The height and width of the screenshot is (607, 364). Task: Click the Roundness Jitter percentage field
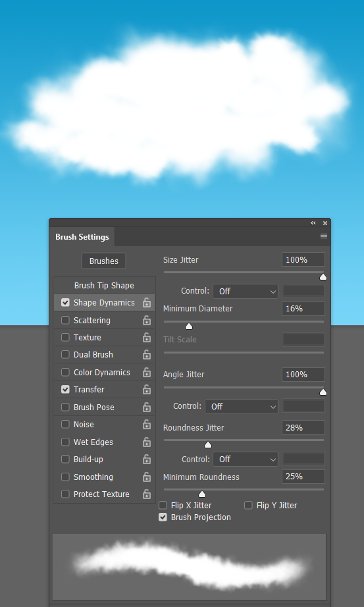(303, 428)
